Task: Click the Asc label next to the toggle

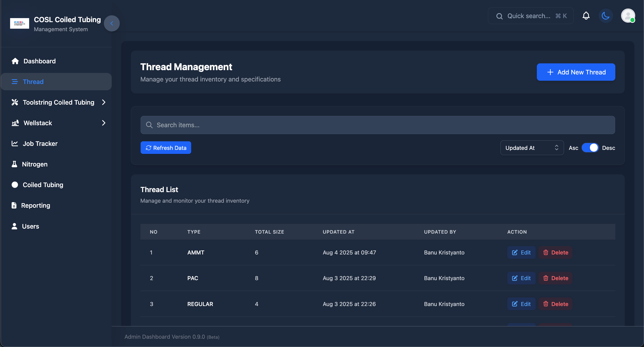Action: tap(574, 148)
